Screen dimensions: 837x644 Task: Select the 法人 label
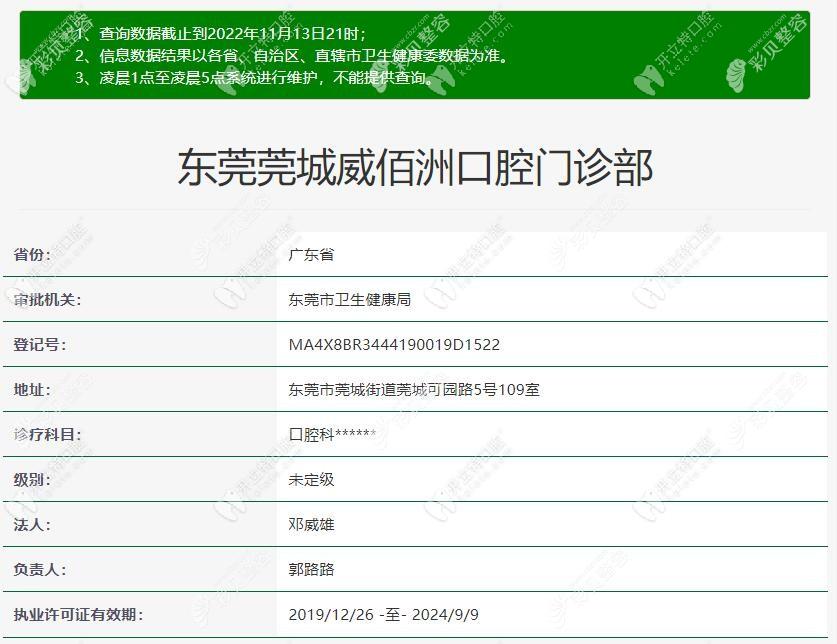(32, 524)
